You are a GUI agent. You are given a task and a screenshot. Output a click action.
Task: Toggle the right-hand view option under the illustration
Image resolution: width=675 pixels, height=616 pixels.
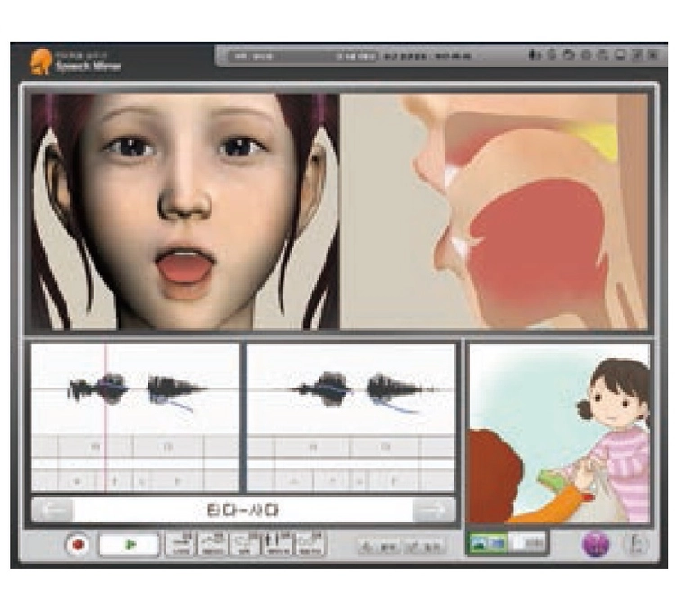click(x=528, y=543)
